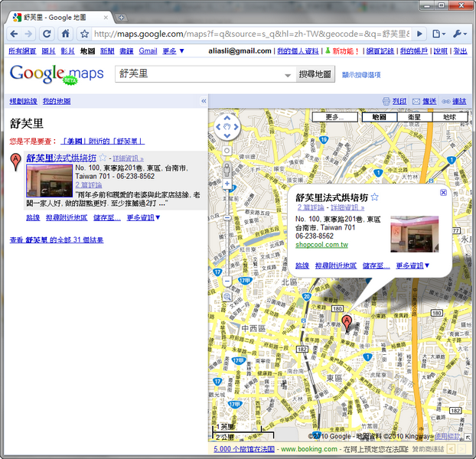Open 書籤 in top navigation
Image resolution: width=476 pixels, height=459 pixels.
tap(126, 51)
